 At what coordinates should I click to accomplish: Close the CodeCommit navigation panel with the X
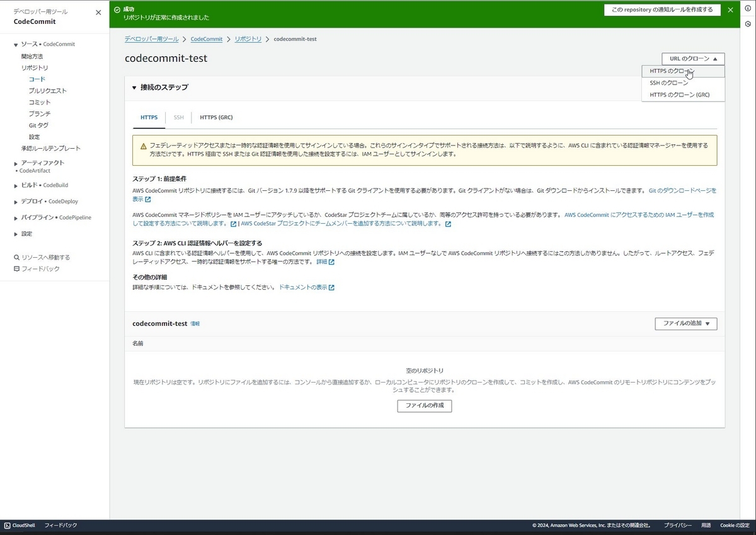[x=98, y=12]
